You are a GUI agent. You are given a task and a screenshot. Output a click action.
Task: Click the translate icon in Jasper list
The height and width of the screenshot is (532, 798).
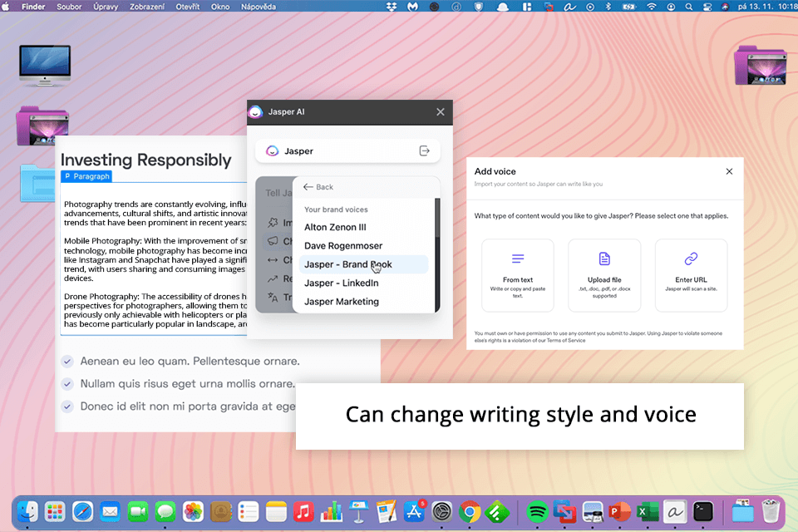[273, 297]
